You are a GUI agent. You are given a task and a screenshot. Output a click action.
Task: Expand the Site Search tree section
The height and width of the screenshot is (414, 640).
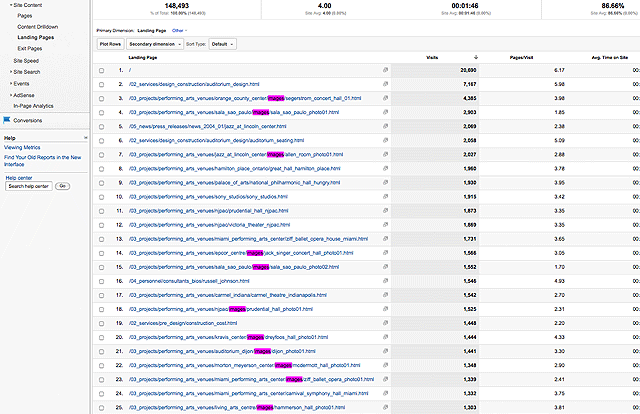[x=26, y=72]
